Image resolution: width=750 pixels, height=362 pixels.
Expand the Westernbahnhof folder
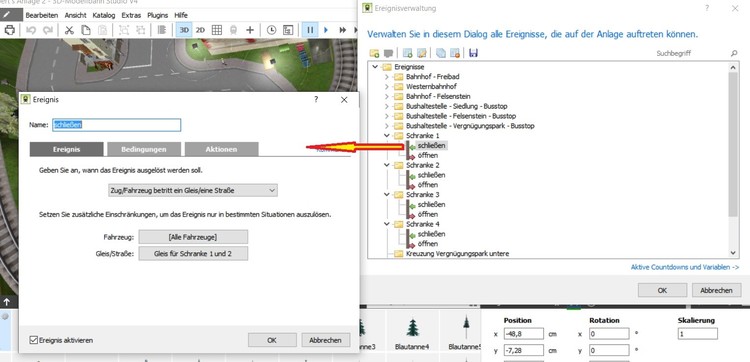tap(386, 87)
